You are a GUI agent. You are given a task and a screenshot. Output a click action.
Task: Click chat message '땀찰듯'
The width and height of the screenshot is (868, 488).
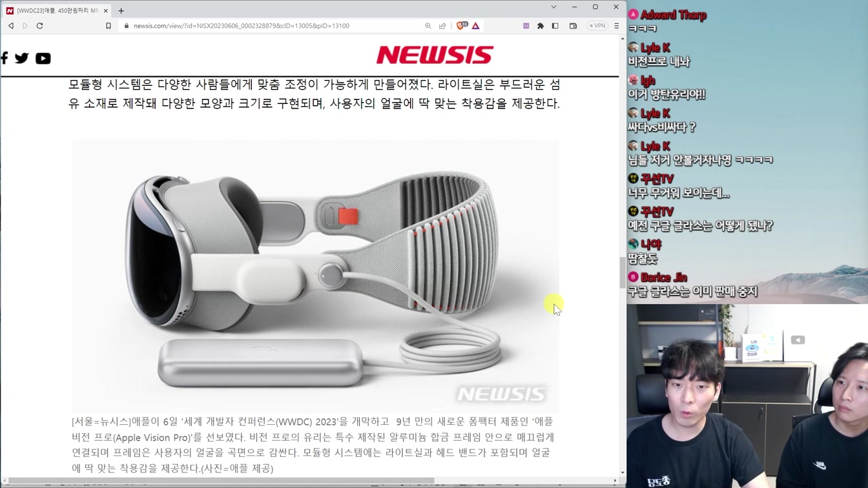click(643, 259)
